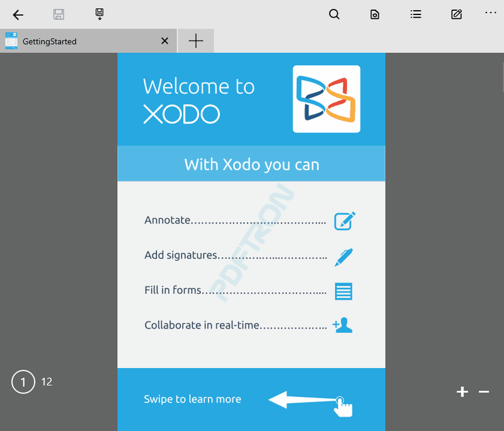This screenshot has width=504, height=431.
Task: Click the Xodo logo image
Action: click(x=326, y=99)
